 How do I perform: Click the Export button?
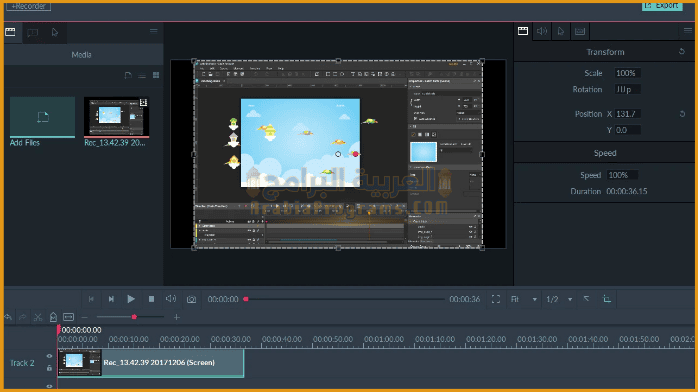point(662,6)
